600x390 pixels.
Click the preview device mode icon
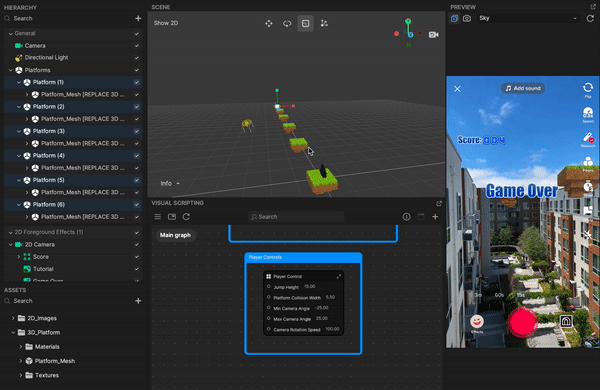(x=454, y=18)
